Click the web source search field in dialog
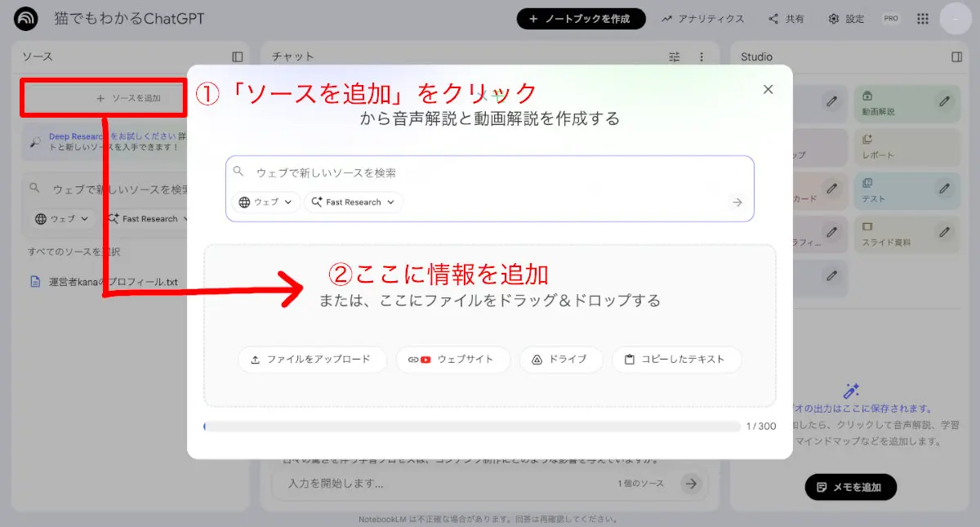Viewport: 980px width, 527px height. click(490, 173)
